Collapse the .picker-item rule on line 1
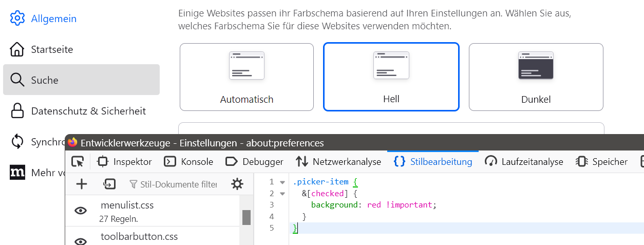The width and height of the screenshot is (644, 245). pyautogui.click(x=282, y=182)
